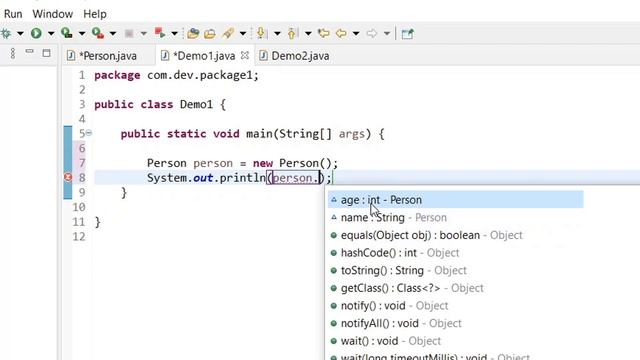Screen dimensions: 640x360
Task: Open the Relaunch dropdown arrow
Action: click(174, 33)
